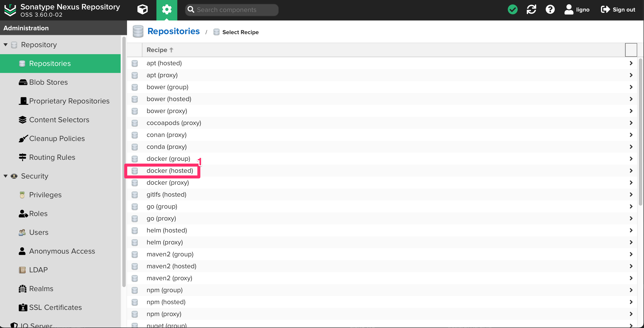Sign out of Nexus Repository
This screenshot has height=328, width=644.
tap(618, 10)
